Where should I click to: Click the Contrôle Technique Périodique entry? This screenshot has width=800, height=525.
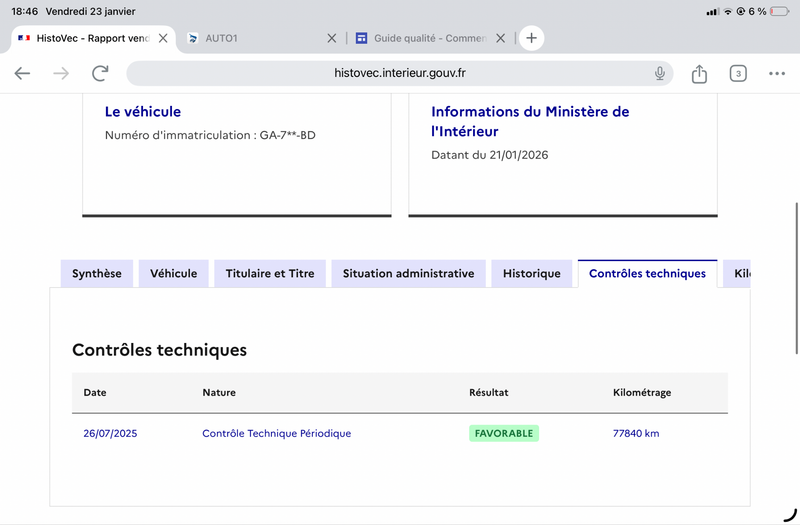pos(276,433)
